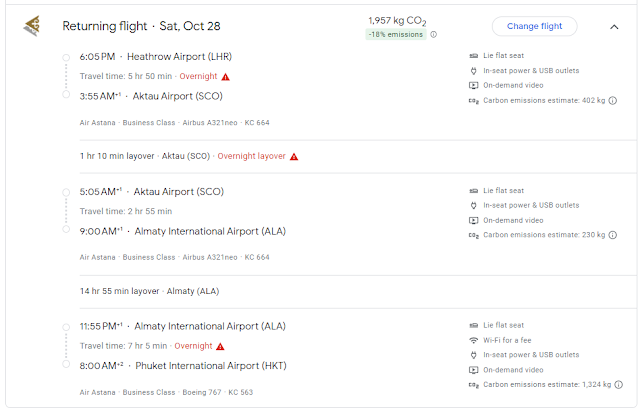This screenshot has height=410, width=640.
Task: Click warning icon beside Overnight layover in Aktau
Action: [x=294, y=156]
